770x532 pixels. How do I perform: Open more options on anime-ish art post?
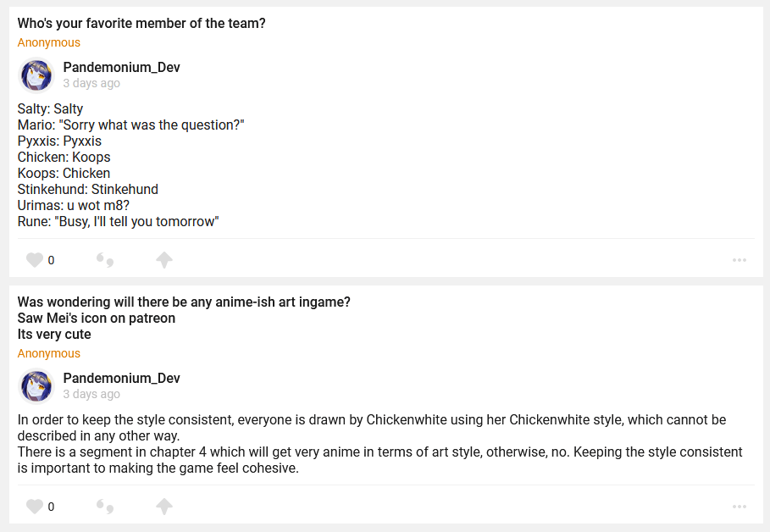pyautogui.click(x=740, y=507)
